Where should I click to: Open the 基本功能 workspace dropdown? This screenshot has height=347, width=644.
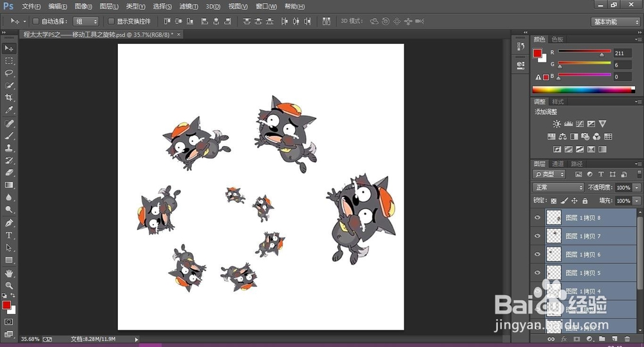[x=616, y=21]
